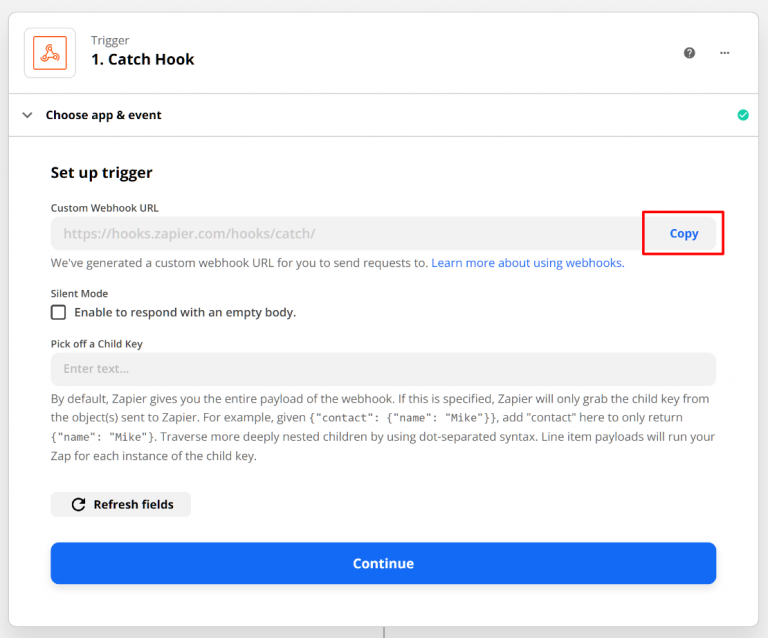Click the "Set up trigger" heading

101,173
